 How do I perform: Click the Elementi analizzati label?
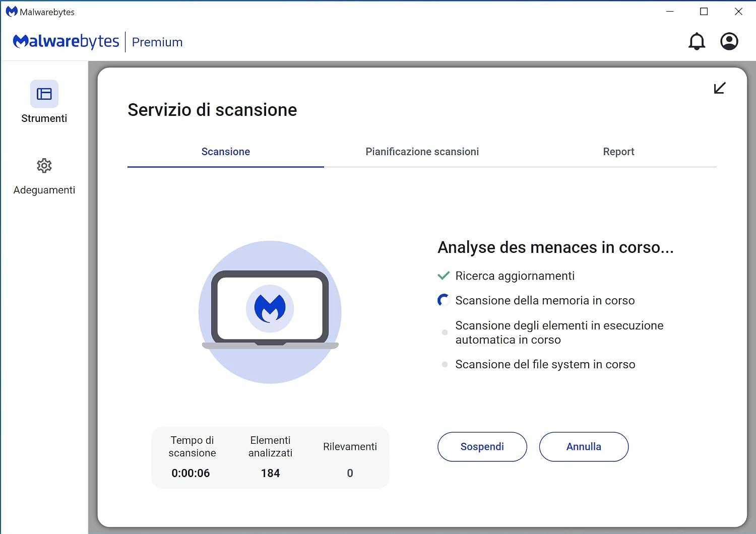(270, 446)
